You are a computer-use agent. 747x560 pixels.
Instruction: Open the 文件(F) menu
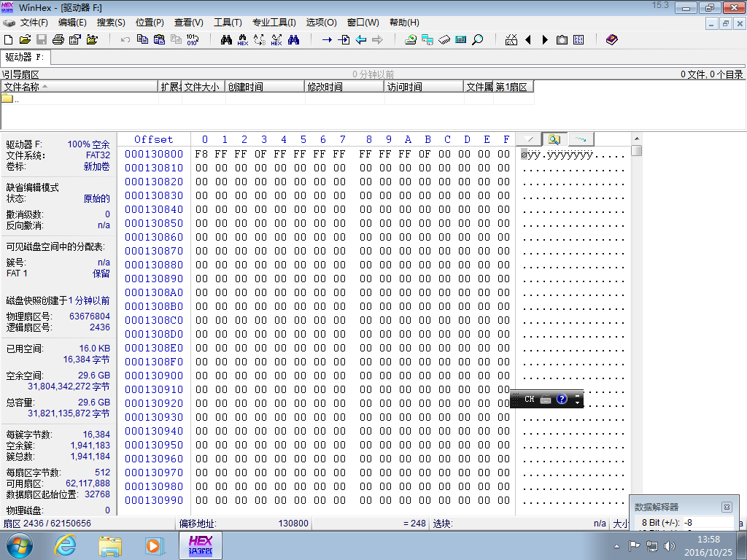pos(34,23)
